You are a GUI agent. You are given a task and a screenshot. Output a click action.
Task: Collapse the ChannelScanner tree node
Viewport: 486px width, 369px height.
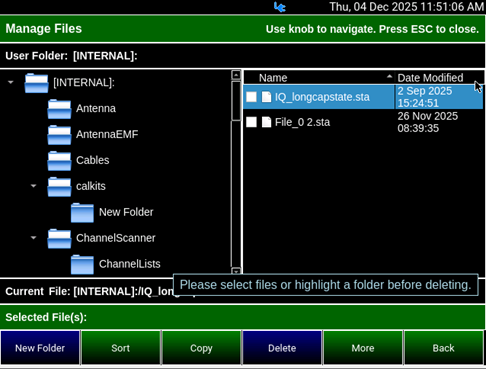coord(33,238)
